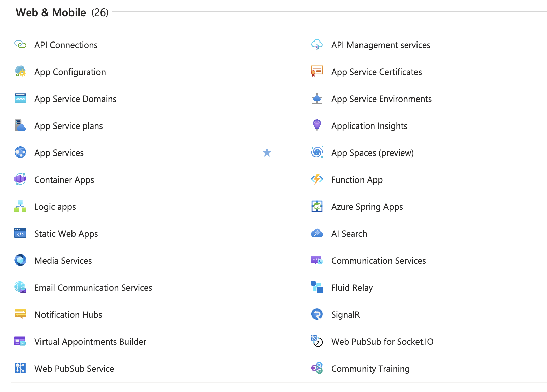Go to Fluid Relay
Image resolution: width=547 pixels, height=392 pixels.
352,288
